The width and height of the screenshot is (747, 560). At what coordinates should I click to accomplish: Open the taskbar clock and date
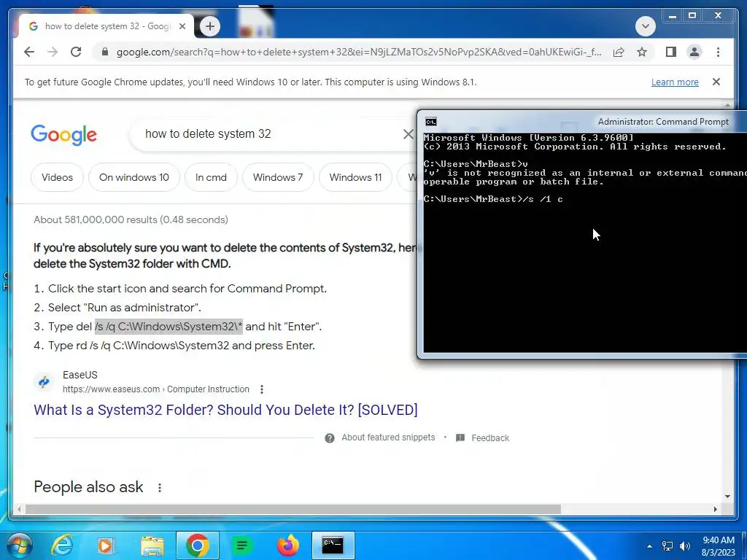tap(719, 546)
